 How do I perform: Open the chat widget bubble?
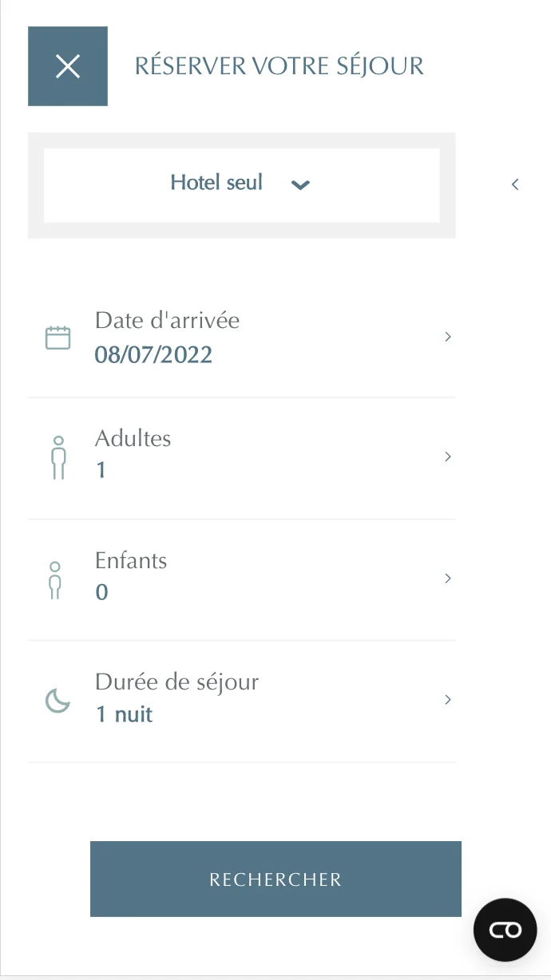tap(505, 930)
